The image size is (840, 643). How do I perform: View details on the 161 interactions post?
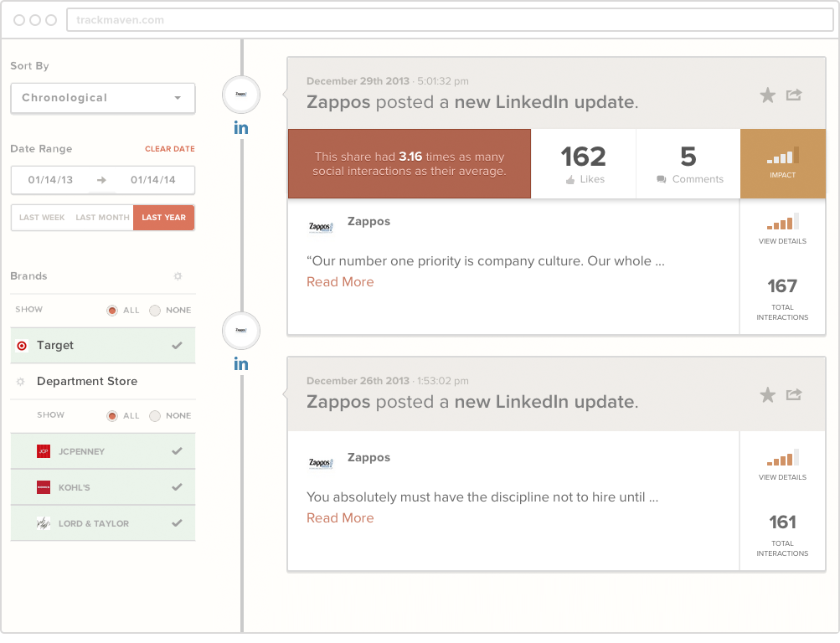coord(782,466)
